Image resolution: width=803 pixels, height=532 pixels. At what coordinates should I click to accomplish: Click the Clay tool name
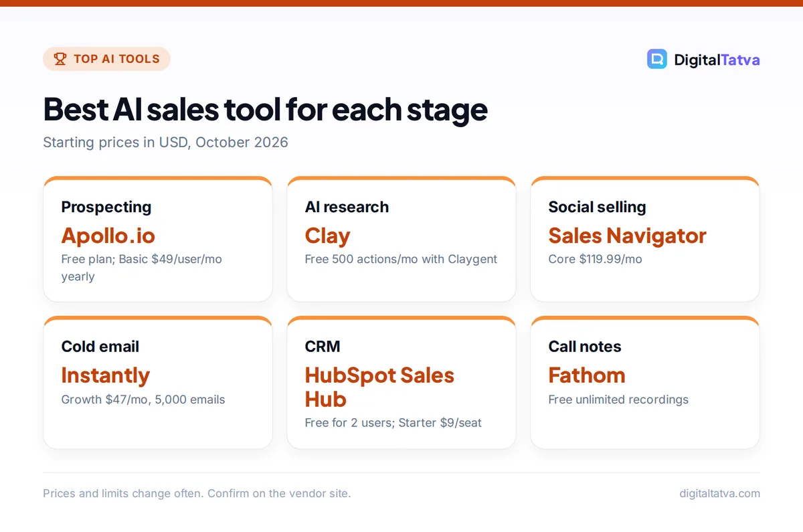coord(328,236)
